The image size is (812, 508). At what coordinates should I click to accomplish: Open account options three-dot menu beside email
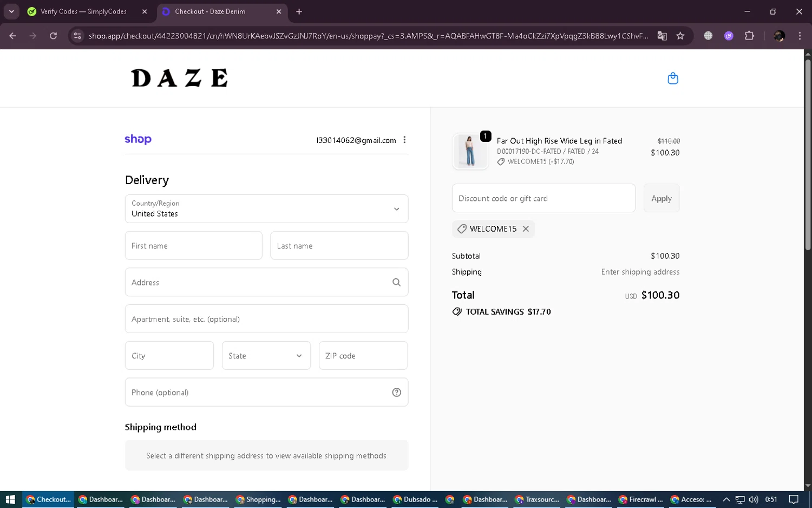pyautogui.click(x=404, y=140)
